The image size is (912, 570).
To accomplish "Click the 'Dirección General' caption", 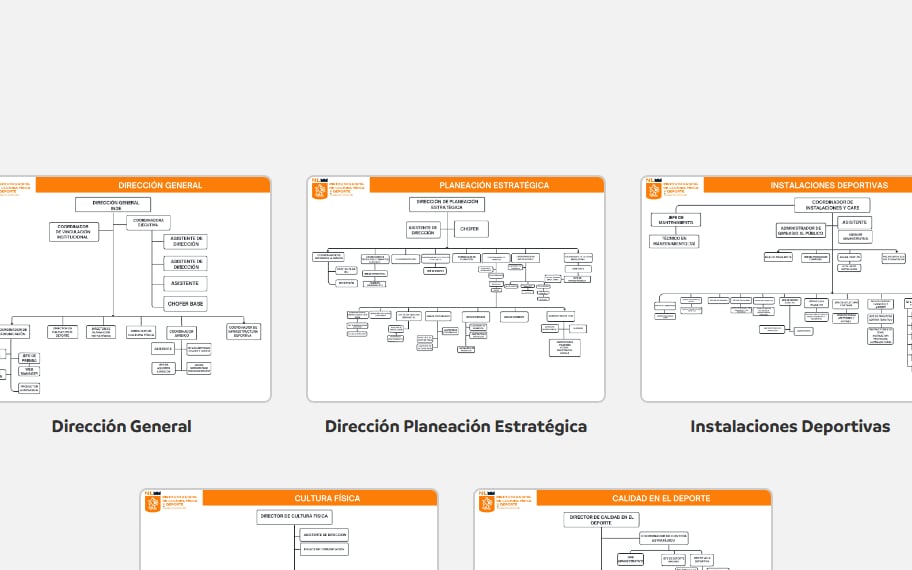I will [122, 426].
